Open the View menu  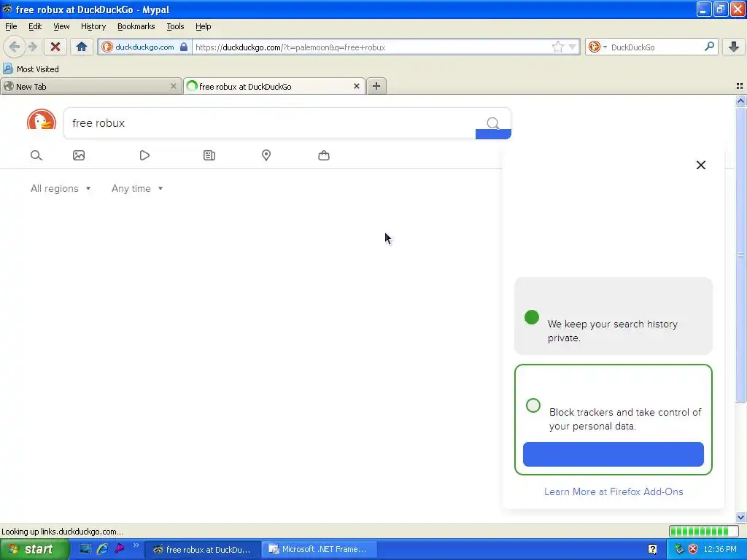61,27
